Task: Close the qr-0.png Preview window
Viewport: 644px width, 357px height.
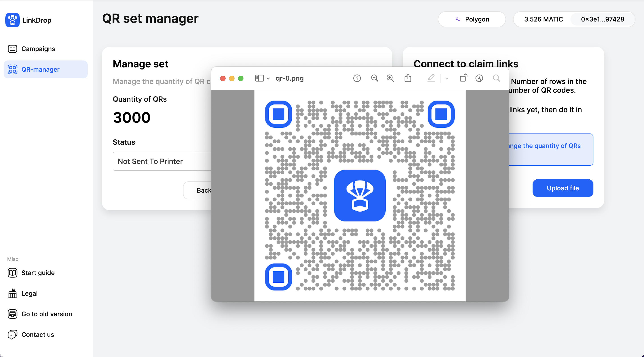Action: 223,79
